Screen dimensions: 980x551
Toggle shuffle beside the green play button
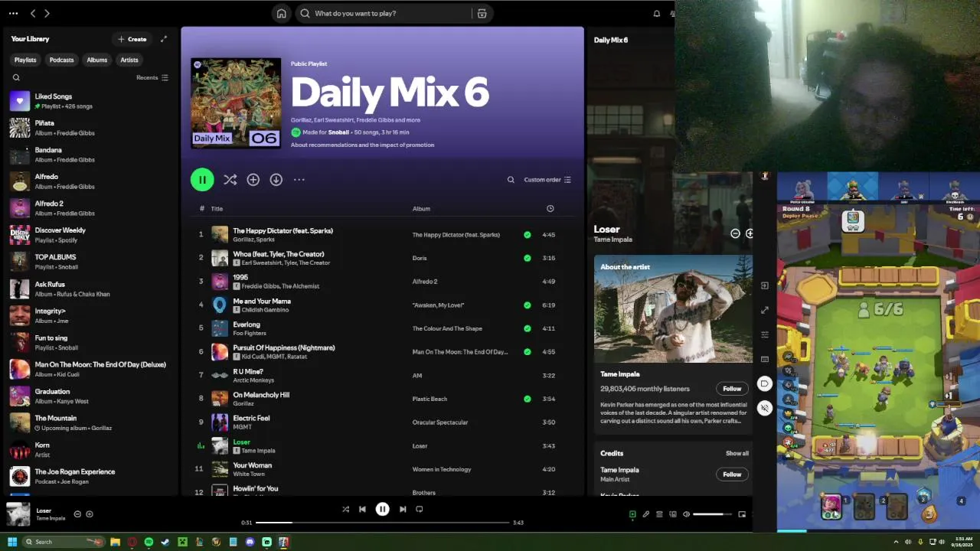pyautogui.click(x=230, y=180)
